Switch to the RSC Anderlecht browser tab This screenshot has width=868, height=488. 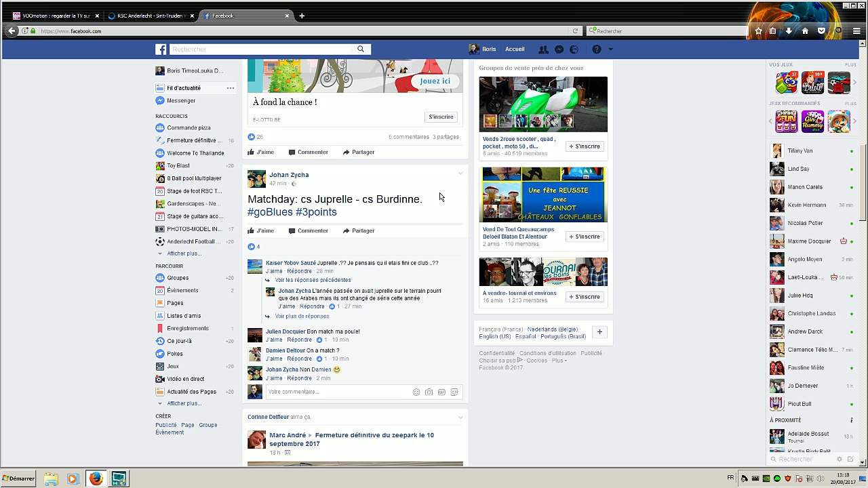151,16
